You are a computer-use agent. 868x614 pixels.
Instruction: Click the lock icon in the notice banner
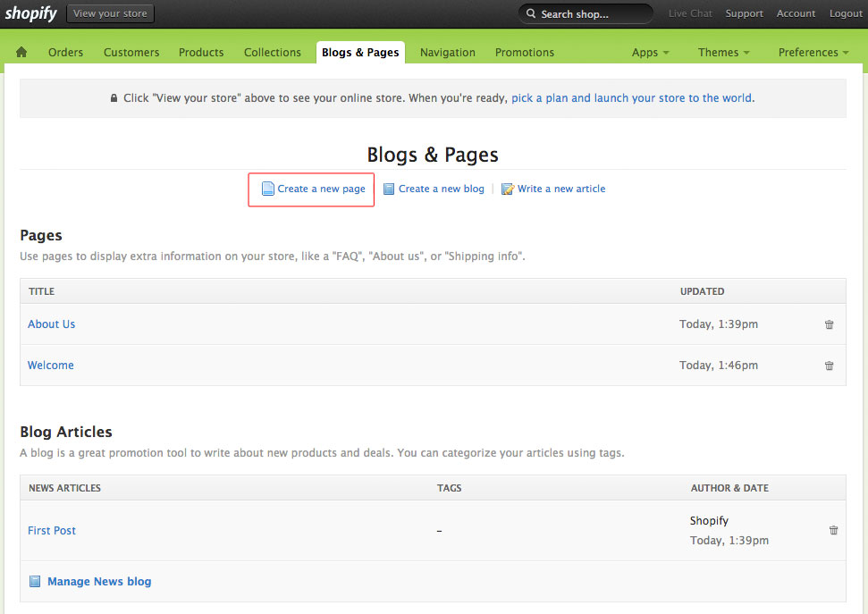coord(114,98)
